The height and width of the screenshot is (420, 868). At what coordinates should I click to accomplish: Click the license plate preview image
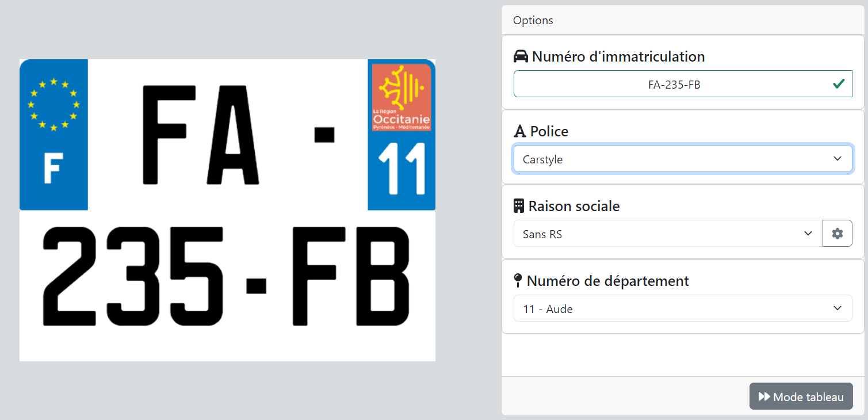pos(227,210)
